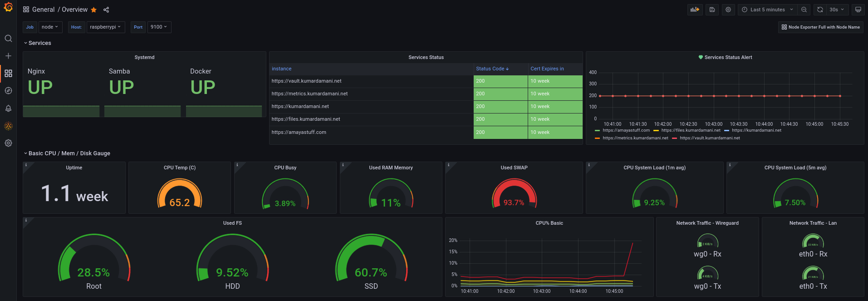This screenshot has height=301, width=868.
Task: Click the dashboards grid icon beside General
Action: click(x=26, y=10)
